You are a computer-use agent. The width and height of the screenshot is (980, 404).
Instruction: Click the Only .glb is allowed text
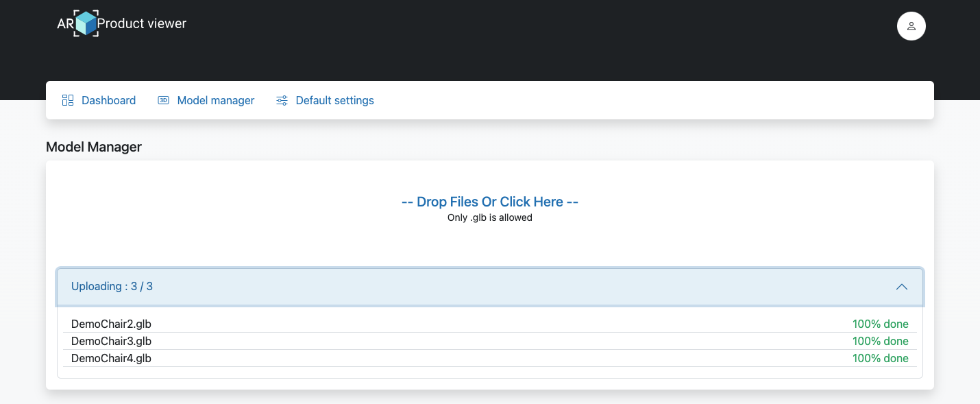[489, 217]
